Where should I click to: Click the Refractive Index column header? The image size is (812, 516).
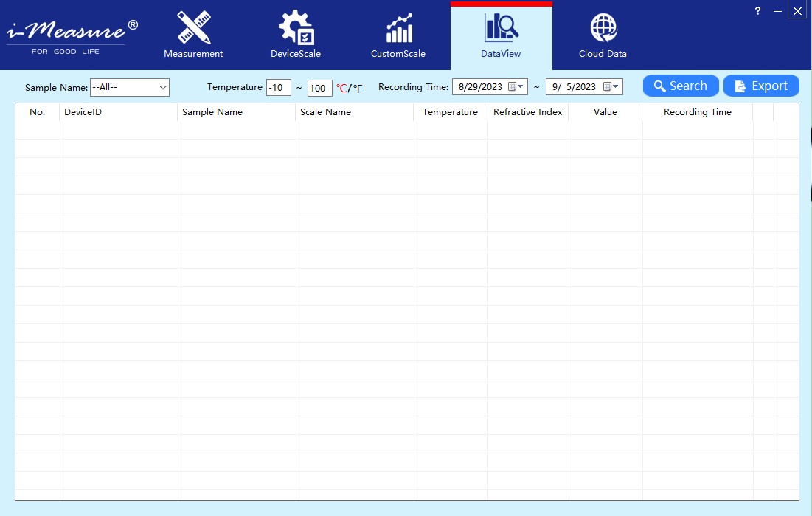pos(527,112)
